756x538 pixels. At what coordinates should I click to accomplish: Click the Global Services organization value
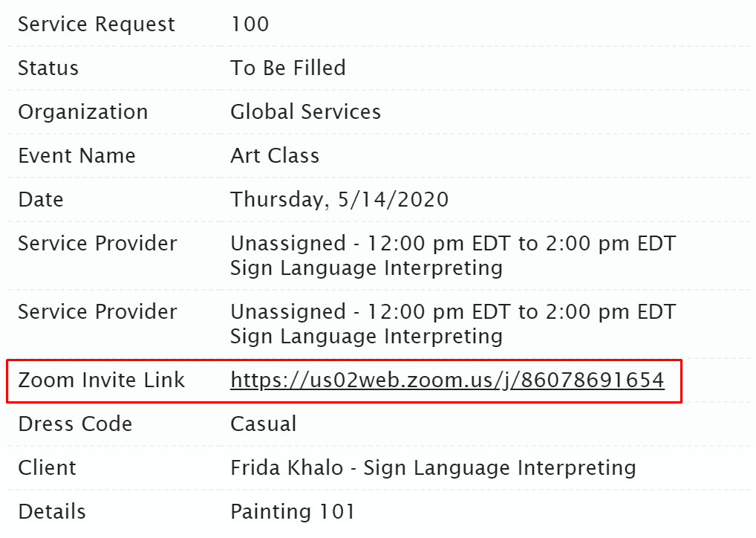pos(306,112)
